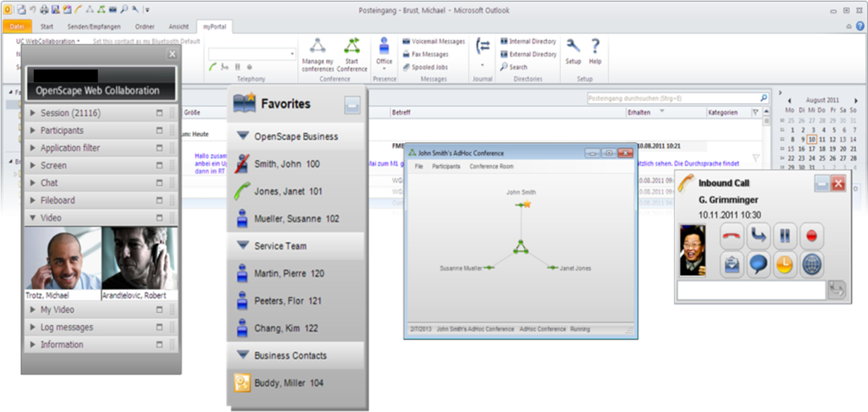Open the phone number combo box dropdown
The image size is (868, 412).
293,53
